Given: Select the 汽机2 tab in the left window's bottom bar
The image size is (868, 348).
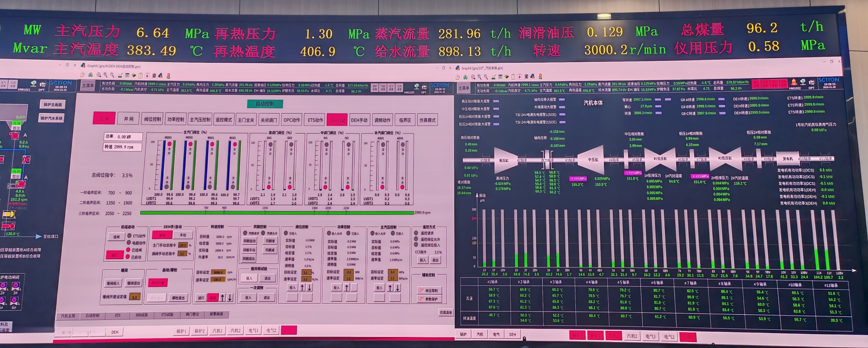Looking at the screenshot, I should point(235,330).
